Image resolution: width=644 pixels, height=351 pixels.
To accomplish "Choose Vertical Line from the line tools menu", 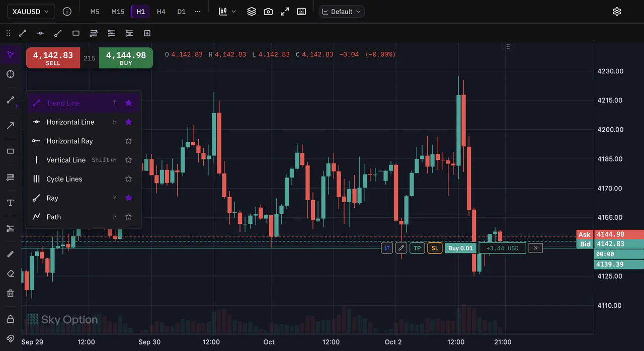I will [84, 160].
